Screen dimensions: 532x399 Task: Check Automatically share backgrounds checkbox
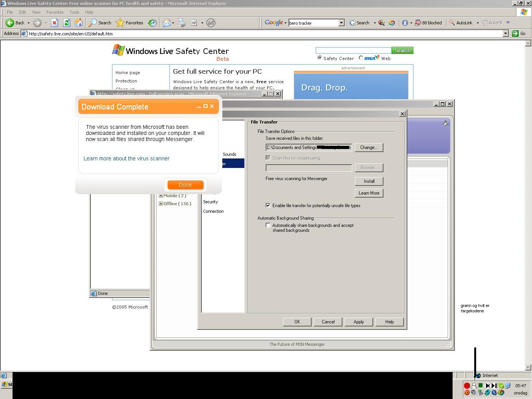(x=268, y=225)
